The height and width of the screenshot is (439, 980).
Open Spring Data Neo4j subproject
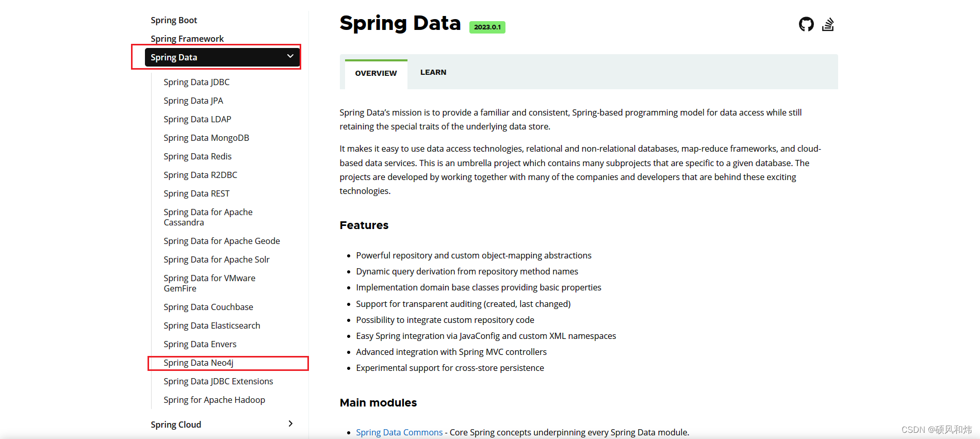pos(199,363)
